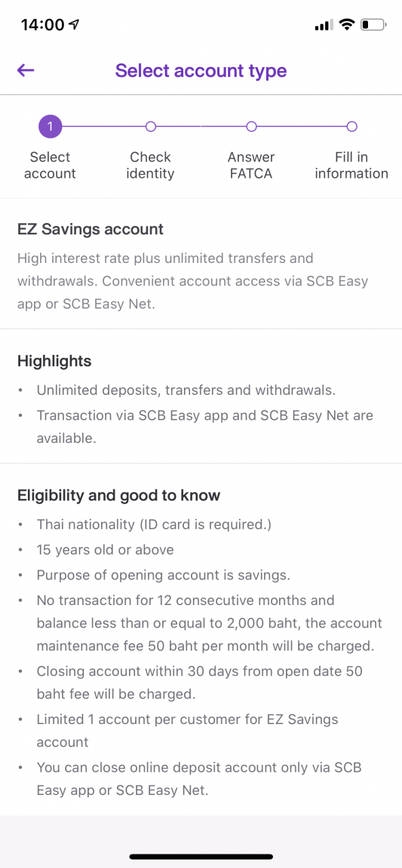Tap the Check identity step circle

tap(150, 127)
